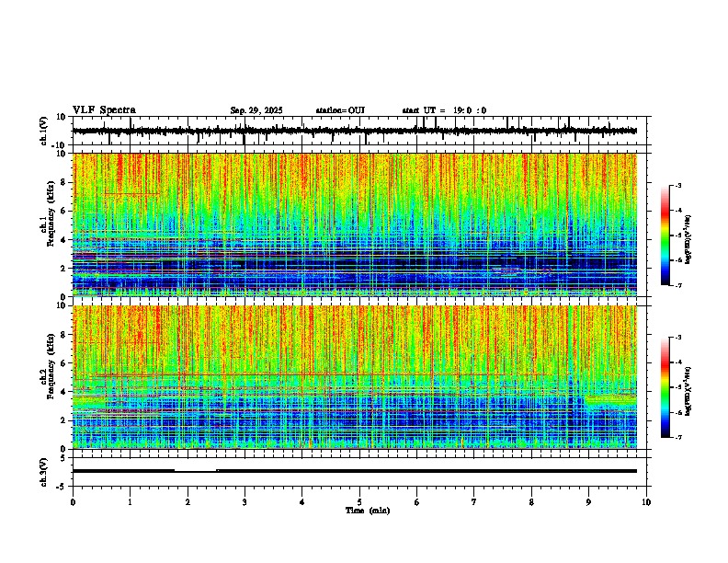Click the '6' kHz tick on ch.1 frequency axis

63,211
